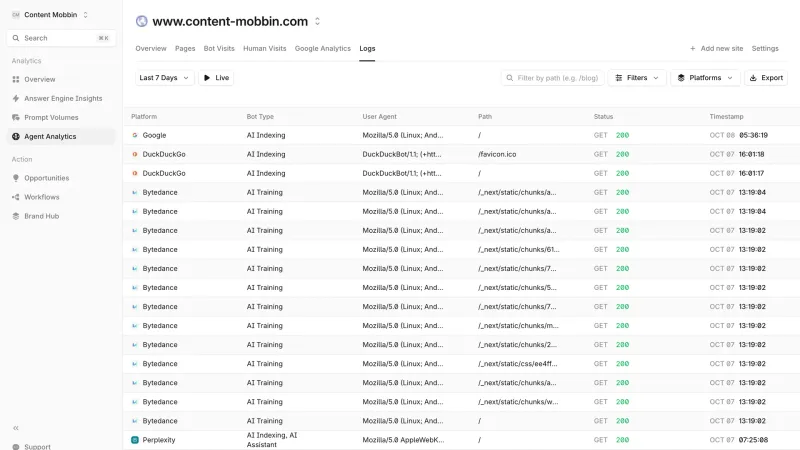This screenshot has height=450, width=800.
Task: Click the /_next/static/chunks/2... path cell
Action: pos(517,344)
